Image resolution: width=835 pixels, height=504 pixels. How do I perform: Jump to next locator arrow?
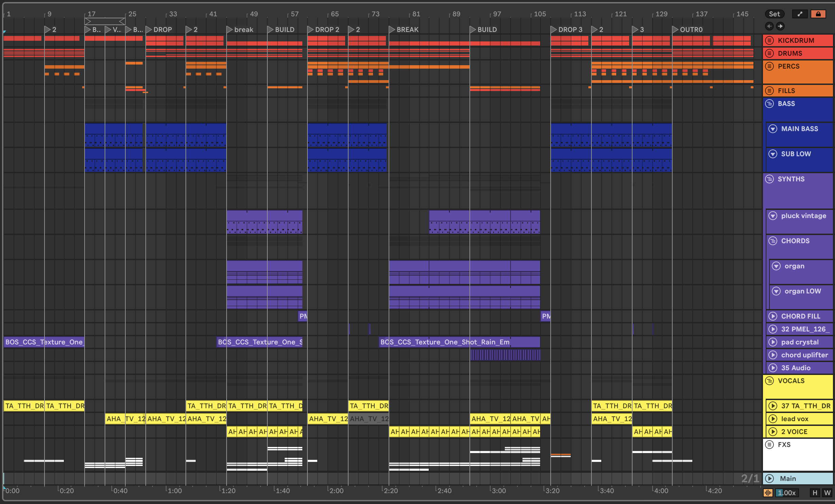[780, 26]
